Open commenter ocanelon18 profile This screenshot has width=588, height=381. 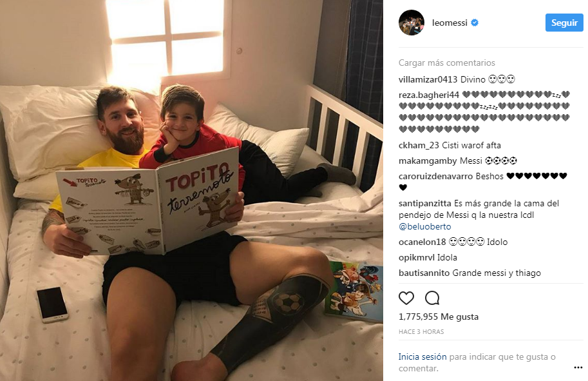(x=422, y=242)
